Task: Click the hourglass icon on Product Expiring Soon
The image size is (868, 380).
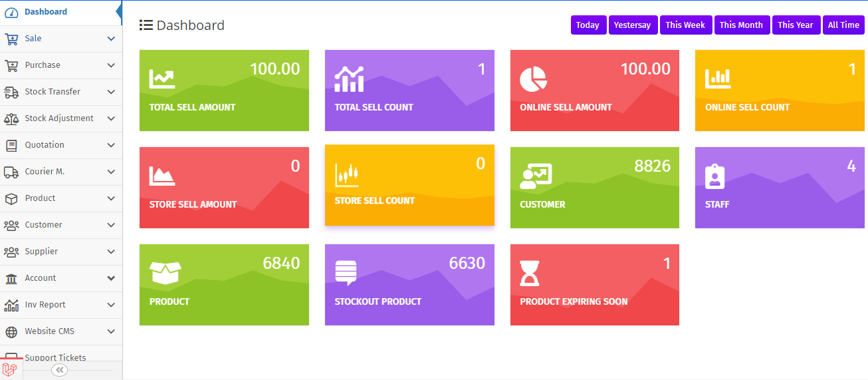Action: [530, 273]
